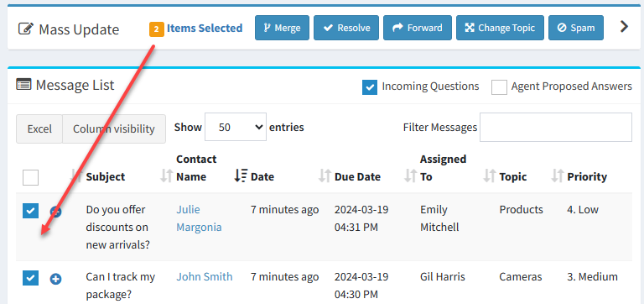Image resolution: width=644 pixels, height=304 pixels.
Task: Click due date 2024-03-19 04:30 PM
Action: click(x=361, y=286)
